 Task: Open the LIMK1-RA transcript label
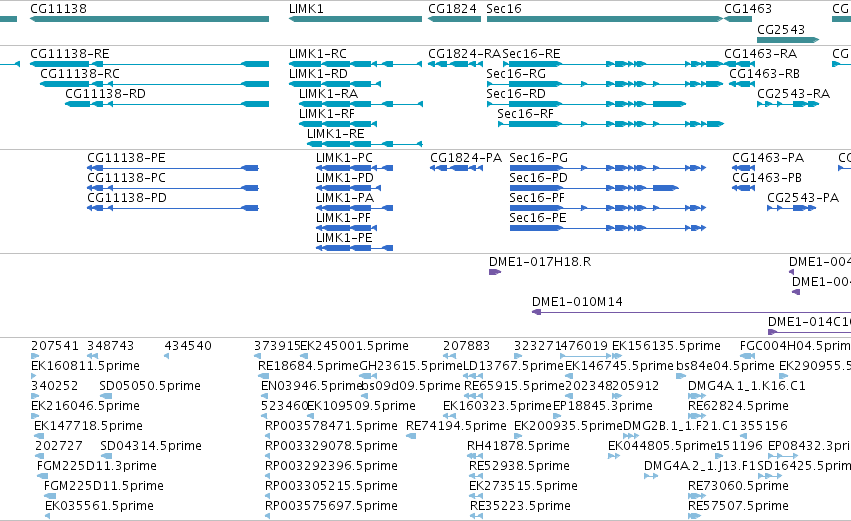(328, 94)
